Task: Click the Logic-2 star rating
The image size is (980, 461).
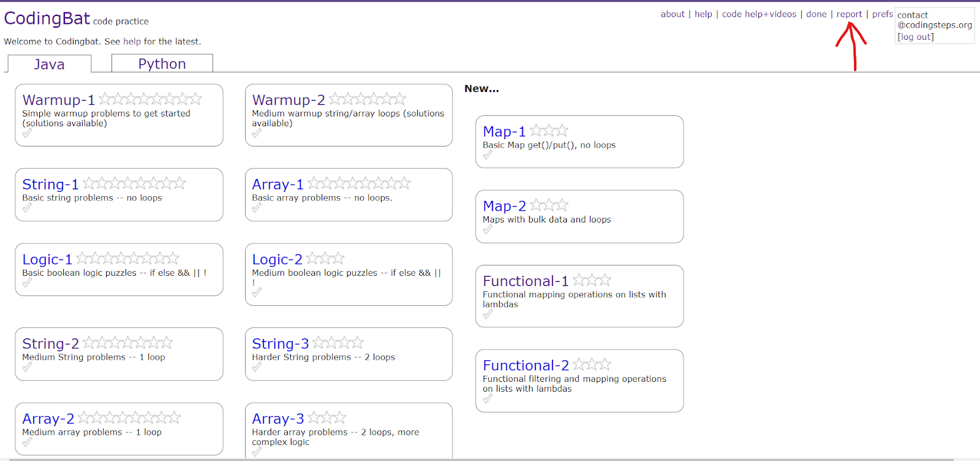Action: tap(325, 258)
